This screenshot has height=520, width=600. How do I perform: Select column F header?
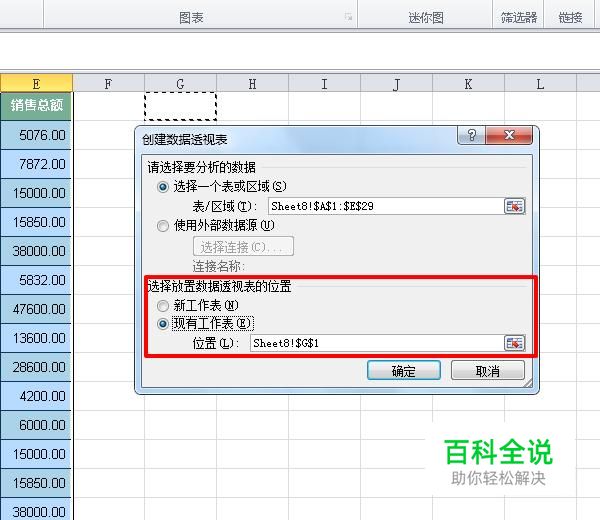coord(108,83)
